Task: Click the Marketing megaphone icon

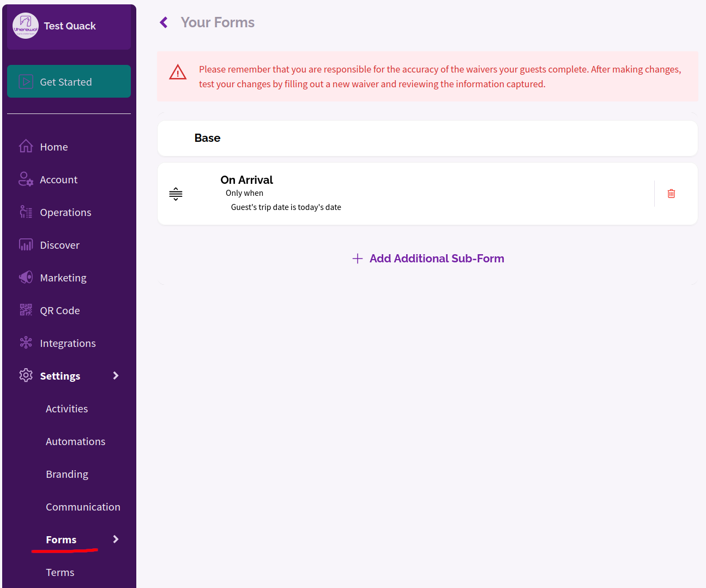Action: (x=26, y=277)
